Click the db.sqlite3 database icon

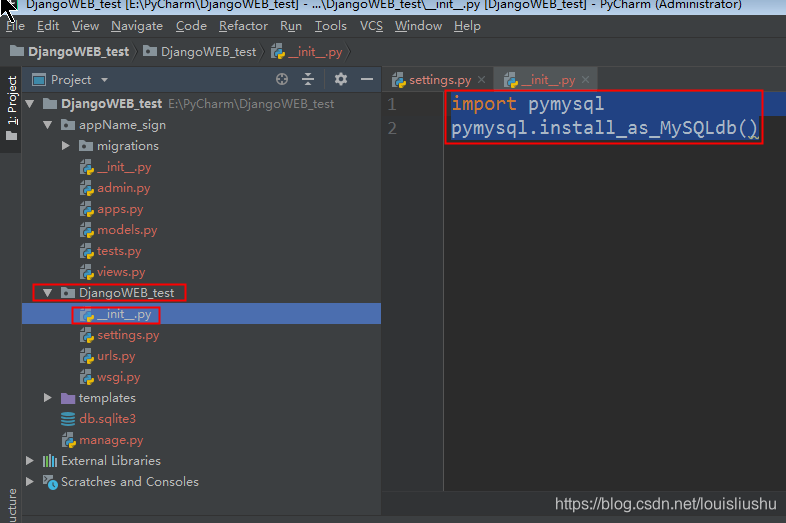click(x=68, y=419)
